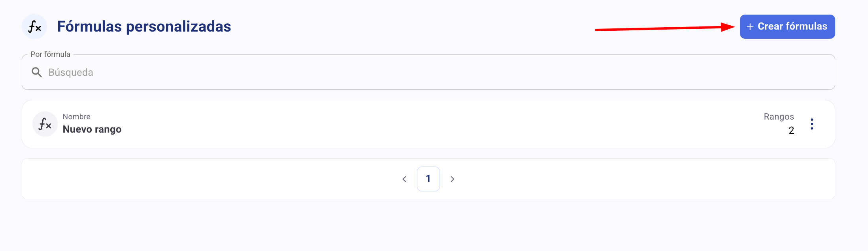Click the fx icon of Nuevo rango row

[x=45, y=124]
